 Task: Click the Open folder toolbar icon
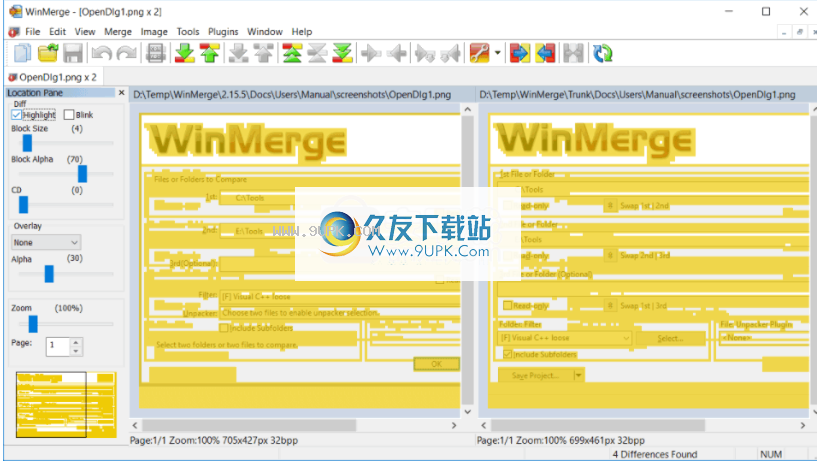point(47,53)
